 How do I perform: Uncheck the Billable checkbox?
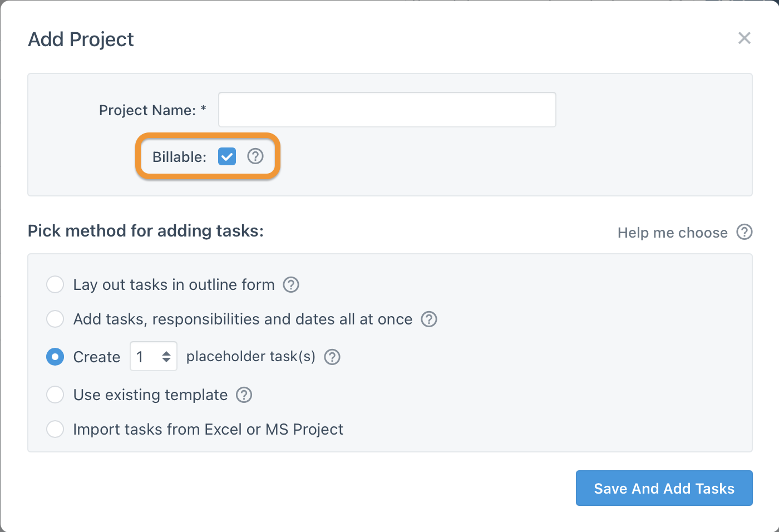(x=227, y=156)
